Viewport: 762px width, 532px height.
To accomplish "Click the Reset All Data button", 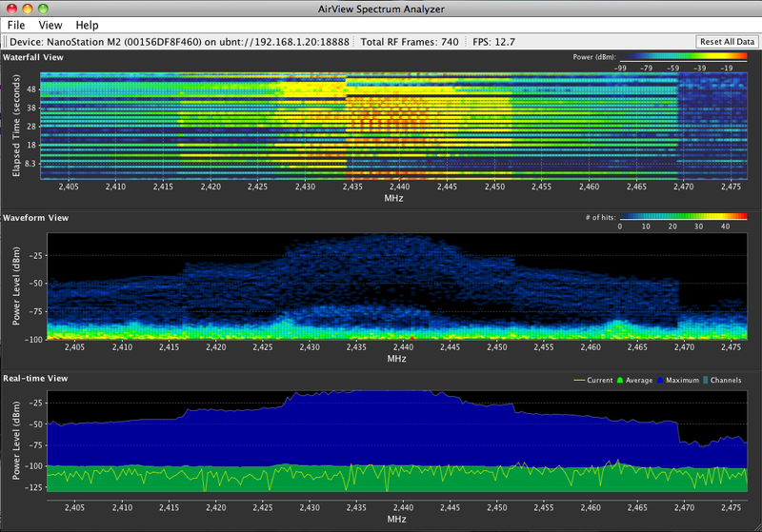I will click(727, 42).
